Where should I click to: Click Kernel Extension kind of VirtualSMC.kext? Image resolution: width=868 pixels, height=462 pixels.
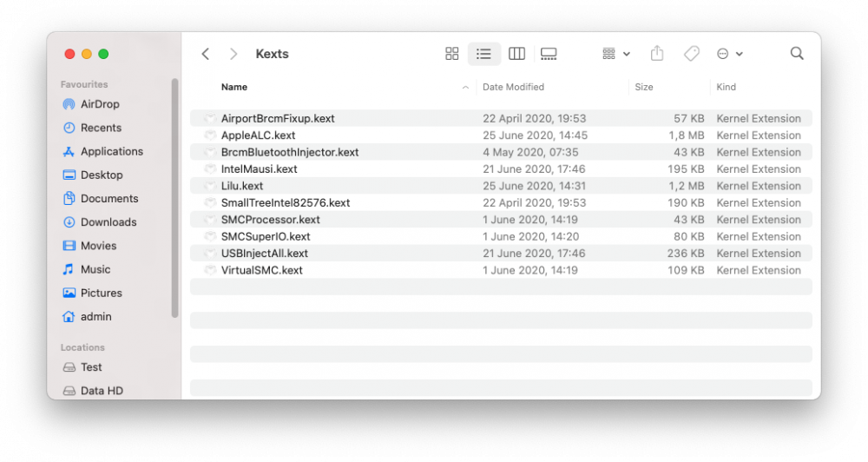(759, 270)
